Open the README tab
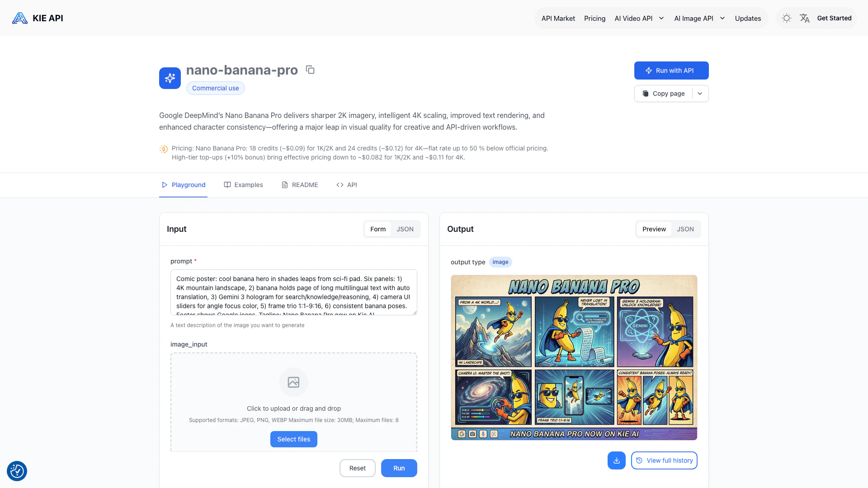Screen dimensions: 868x488 click(x=300, y=185)
